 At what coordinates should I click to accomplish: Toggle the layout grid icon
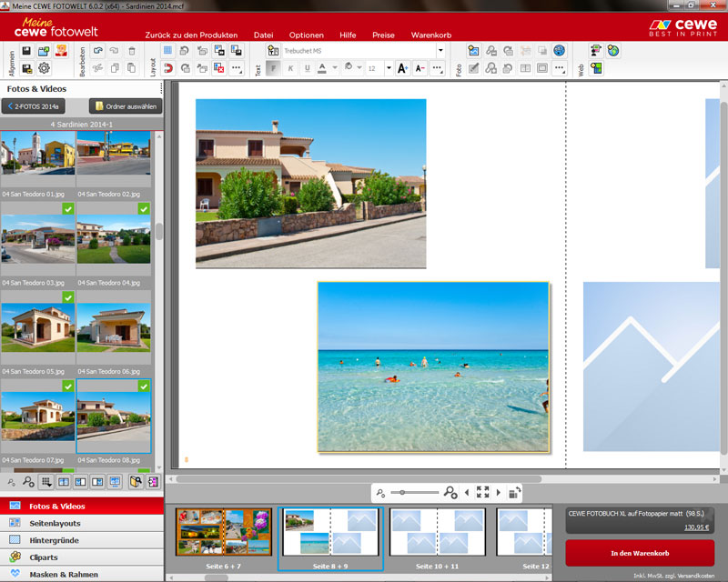pos(167,51)
